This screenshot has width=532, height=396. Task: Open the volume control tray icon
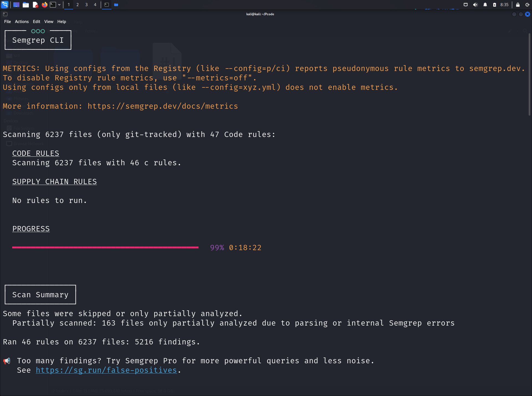click(475, 5)
